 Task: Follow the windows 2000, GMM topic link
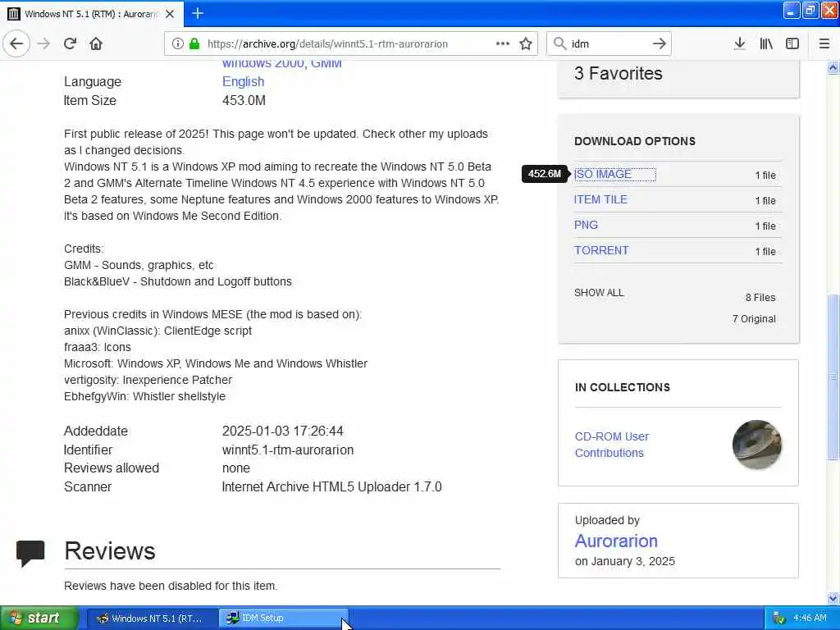tap(282, 64)
